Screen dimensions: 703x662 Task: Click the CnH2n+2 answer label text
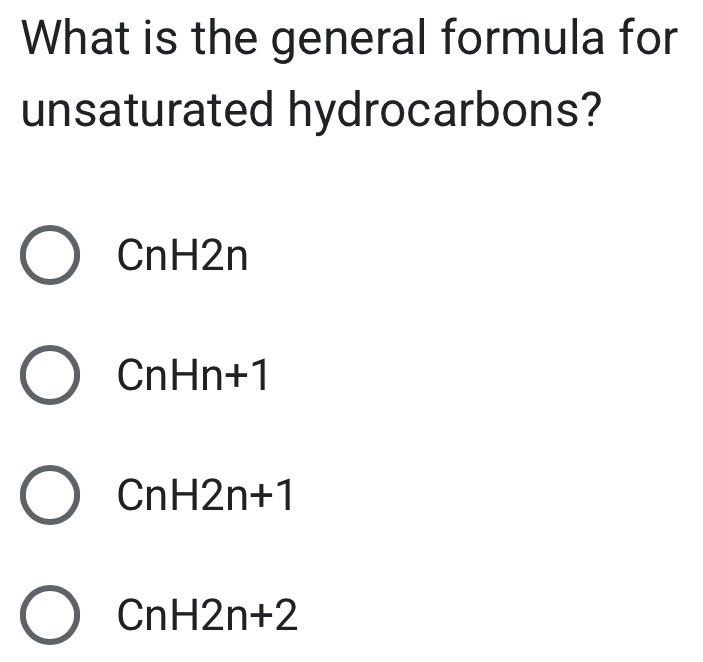click(x=207, y=615)
